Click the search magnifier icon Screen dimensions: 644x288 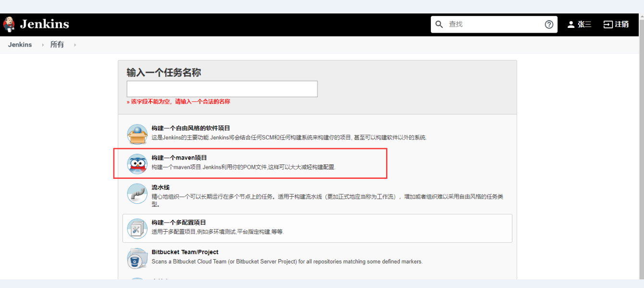pos(439,24)
